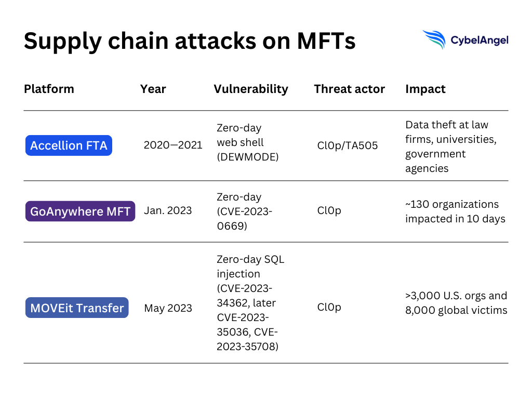The height and width of the screenshot is (399, 532).
Task: Click the Jan. 2023 year cell
Action: (168, 211)
